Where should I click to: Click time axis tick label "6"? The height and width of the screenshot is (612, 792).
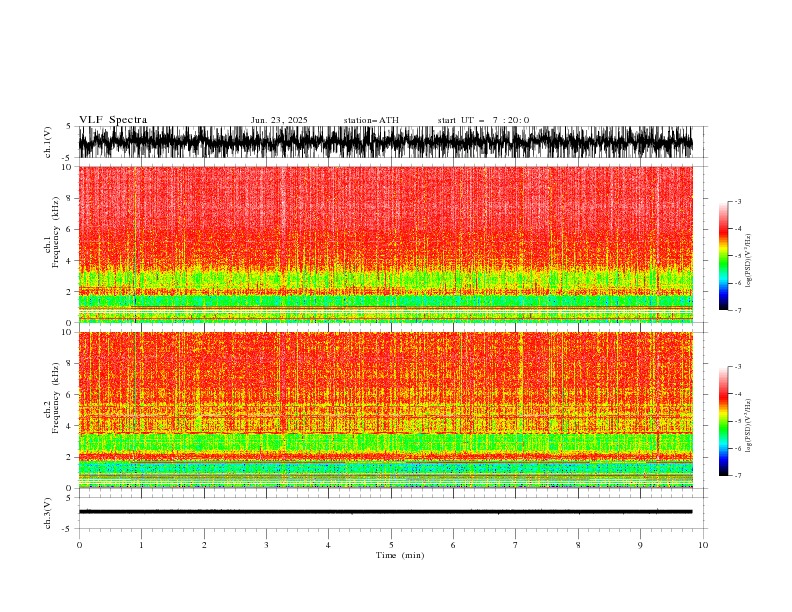coord(453,545)
